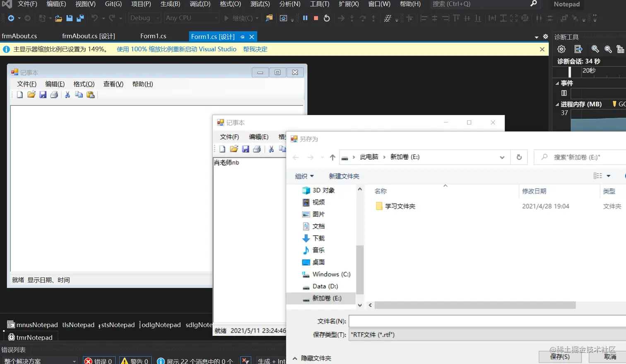Pause debugging with the pause icon
Image resolution: width=626 pixels, height=364 pixels.
tap(305, 18)
